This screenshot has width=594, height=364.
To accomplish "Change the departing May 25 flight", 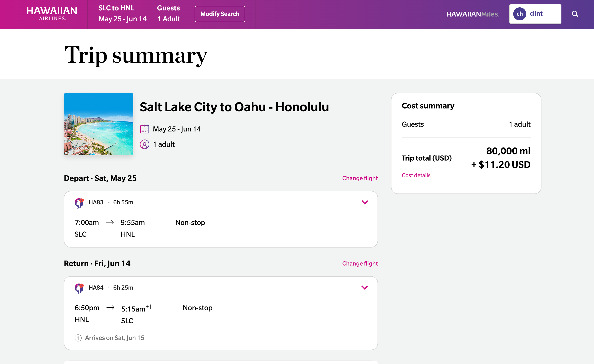I will point(360,178).
